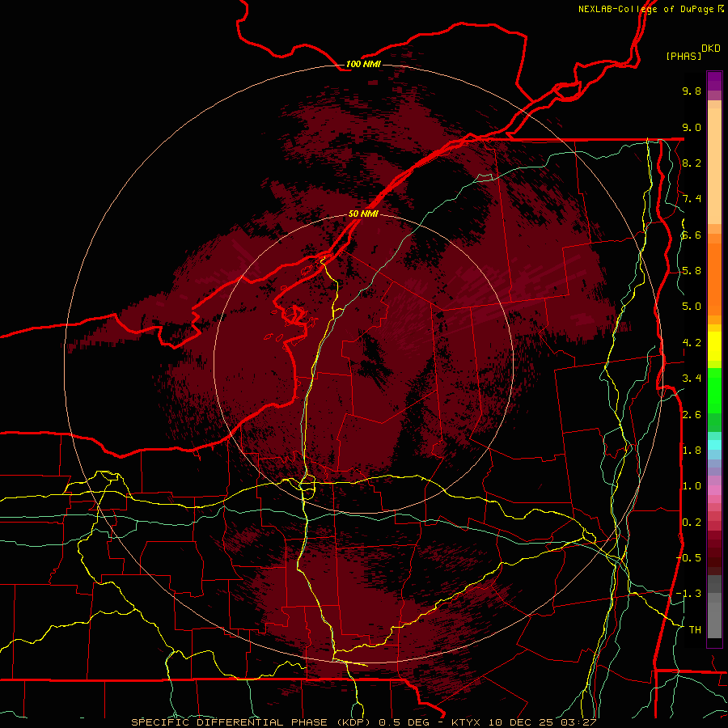This screenshot has width=728, height=728.
Task: Click the 0.2 legend value
Action: (692, 523)
